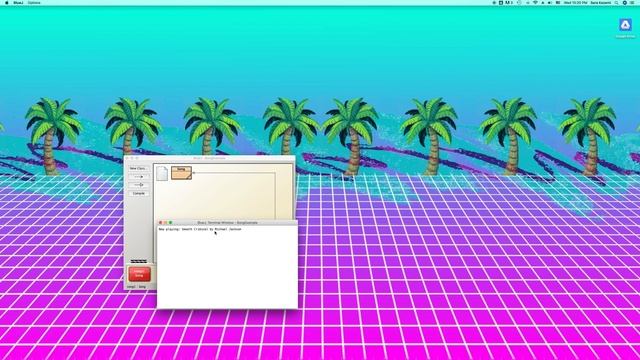This screenshot has width=640, height=360.
Task: Select the Song class box
Action: click(181, 173)
